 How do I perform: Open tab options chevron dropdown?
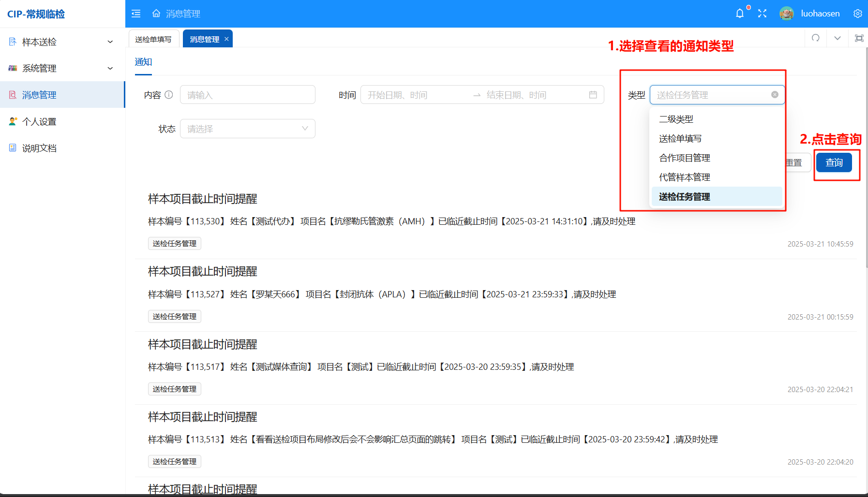tap(837, 38)
